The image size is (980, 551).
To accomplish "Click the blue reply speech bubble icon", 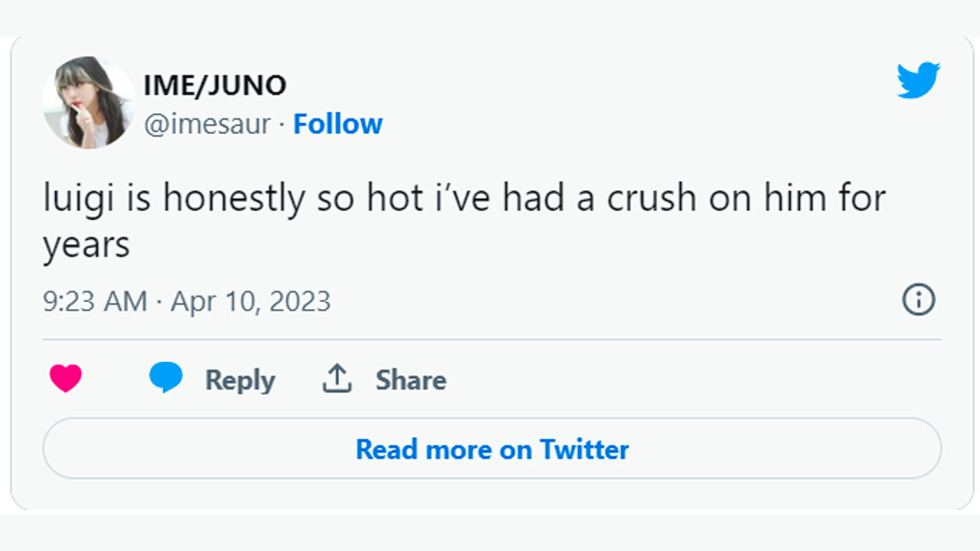I will pos(166,378).
